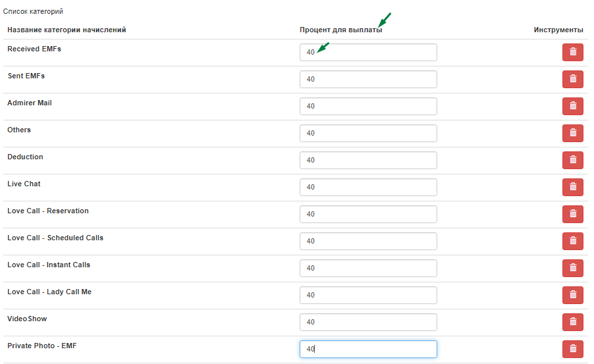Screen dimensions: 594x364
Task: Focus Private Photo - EMF percent input
Action: coord(368,350)
